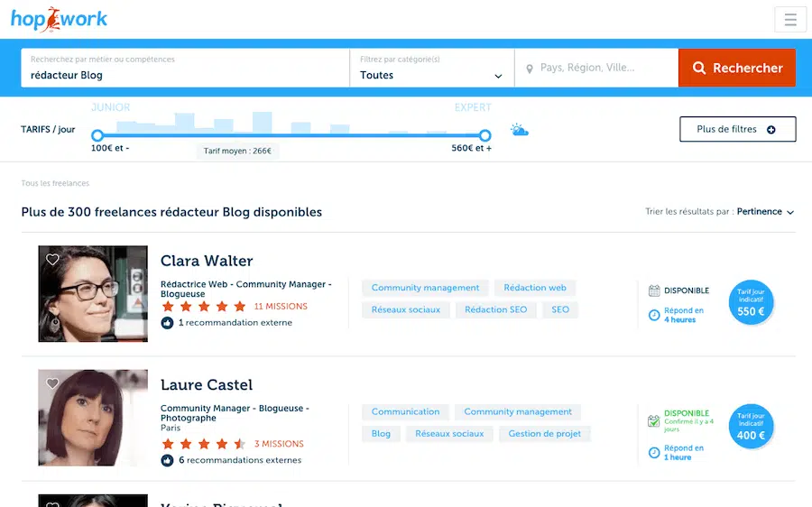Screen dimensions: 812x507
Task: Expand the sort by Pertinence dropdown
Action: [765, 212]
